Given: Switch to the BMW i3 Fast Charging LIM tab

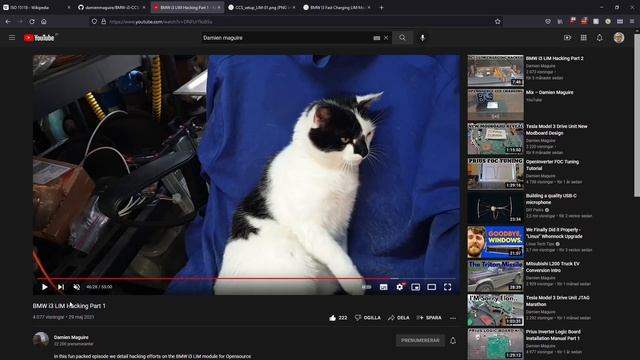Looking at the screenshot, I should coord(335,7).
